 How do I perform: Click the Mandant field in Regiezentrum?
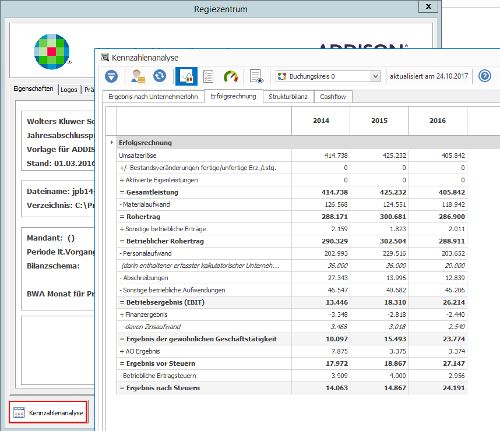[x=51, y=238]
